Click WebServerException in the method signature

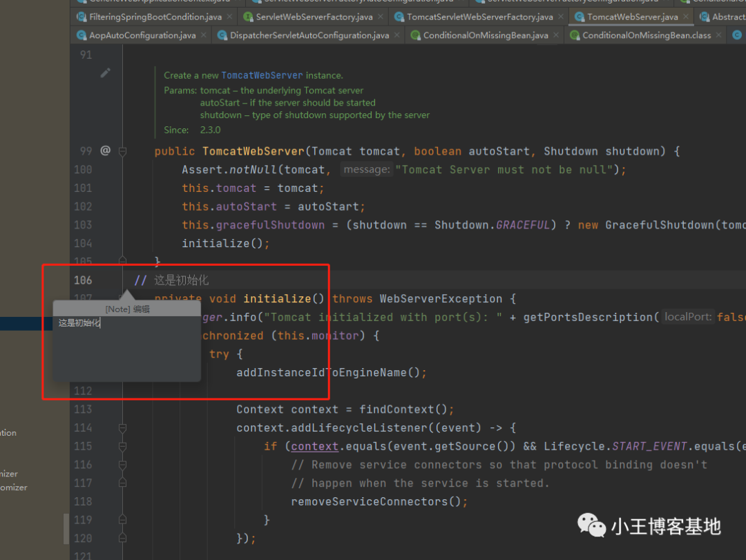(x=441, y=299)
